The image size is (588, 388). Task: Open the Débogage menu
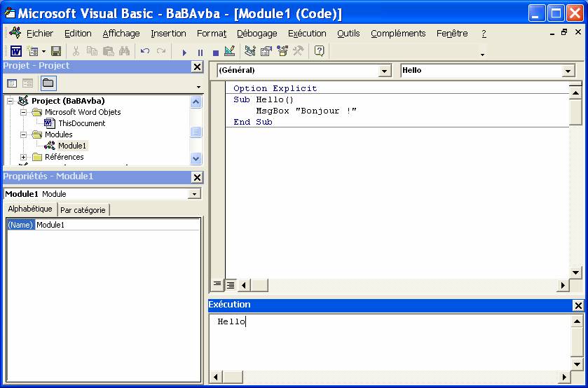click(257, 33)
